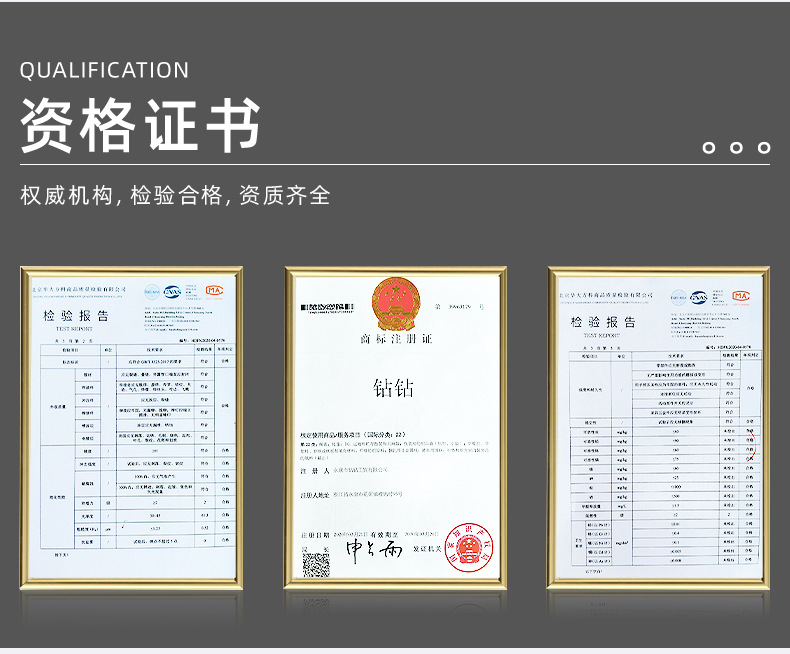Click the 权威机构, 检验合格, 资质齐全 subtitle

click(x=175, y=195)
